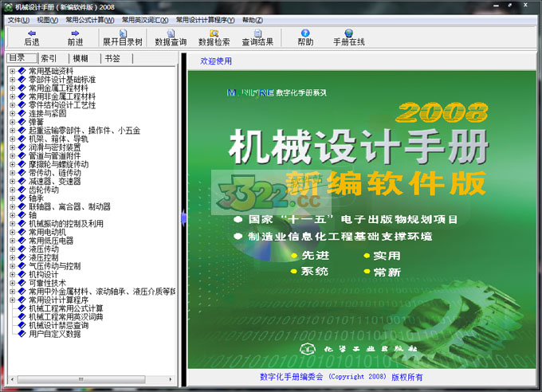Click the book icon beside 管道与管道附件
Image resolution: width=542 pixels, height=392 pixels.
[22, 156]
